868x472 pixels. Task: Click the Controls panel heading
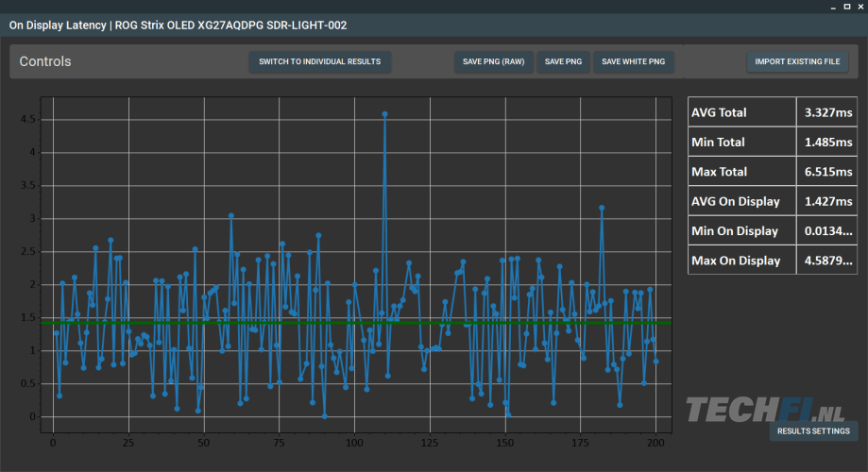tap(45, 61)
